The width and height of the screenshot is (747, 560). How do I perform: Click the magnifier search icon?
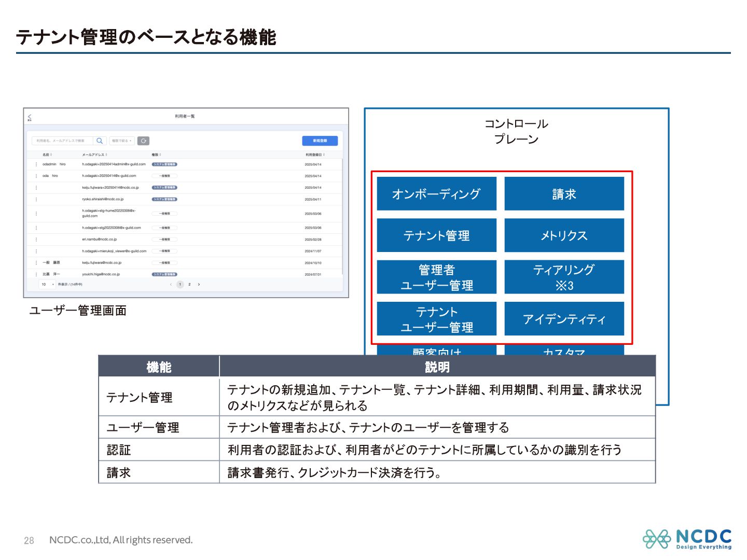pyautogui.click(x=100, y=141)
